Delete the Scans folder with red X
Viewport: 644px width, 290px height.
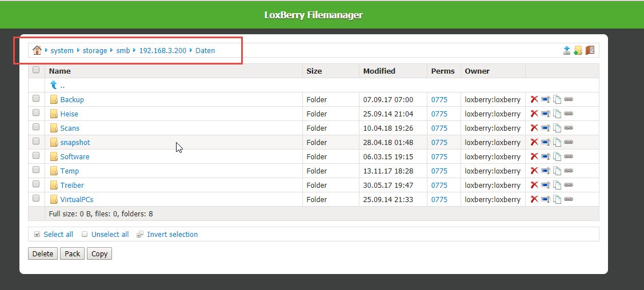pos(534,128)
